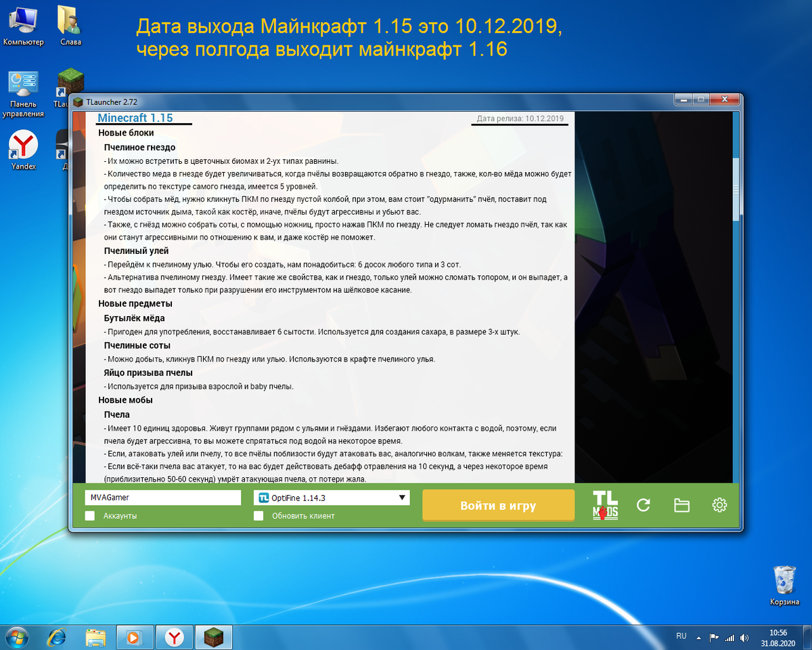This screenshot has height=650, width=812.
Task: Click the Войти в игру button
Action: (x=499, y=506)
